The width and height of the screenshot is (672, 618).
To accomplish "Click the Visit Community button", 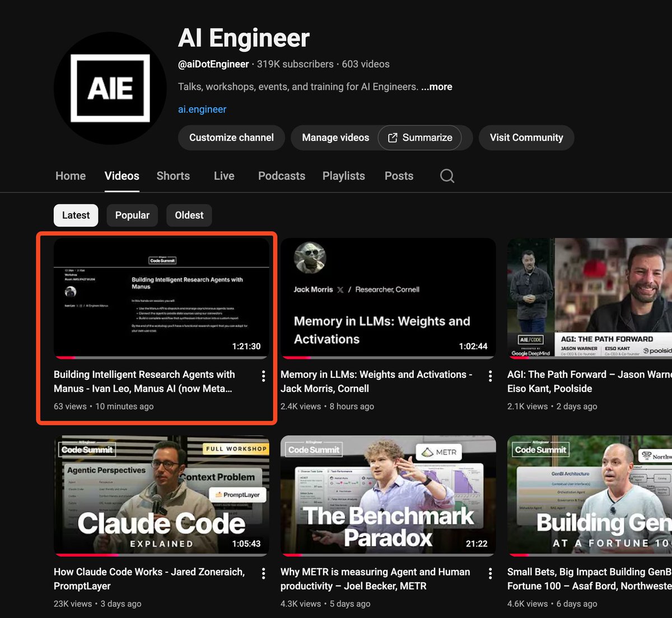I will click(526, 138).
